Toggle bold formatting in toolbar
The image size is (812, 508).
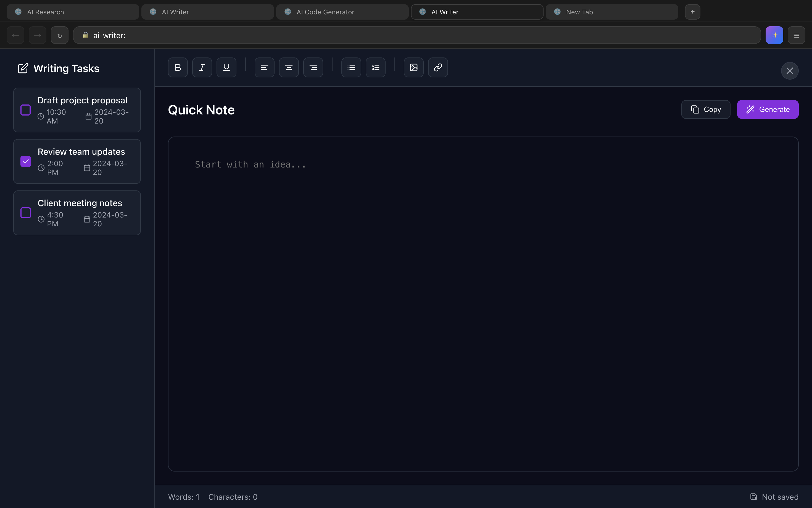pyautogui.click(x=178, y=67)
